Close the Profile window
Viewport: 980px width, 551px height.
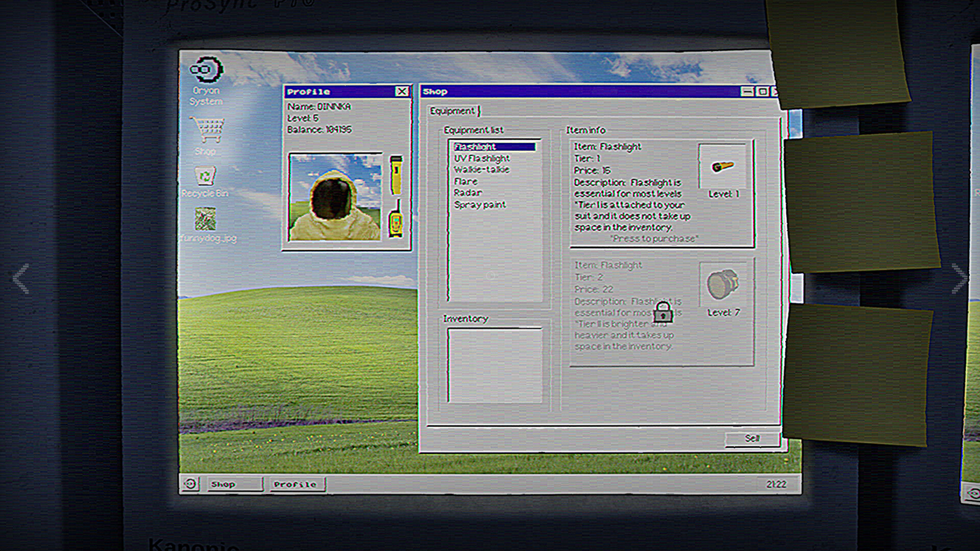(402, 91)
